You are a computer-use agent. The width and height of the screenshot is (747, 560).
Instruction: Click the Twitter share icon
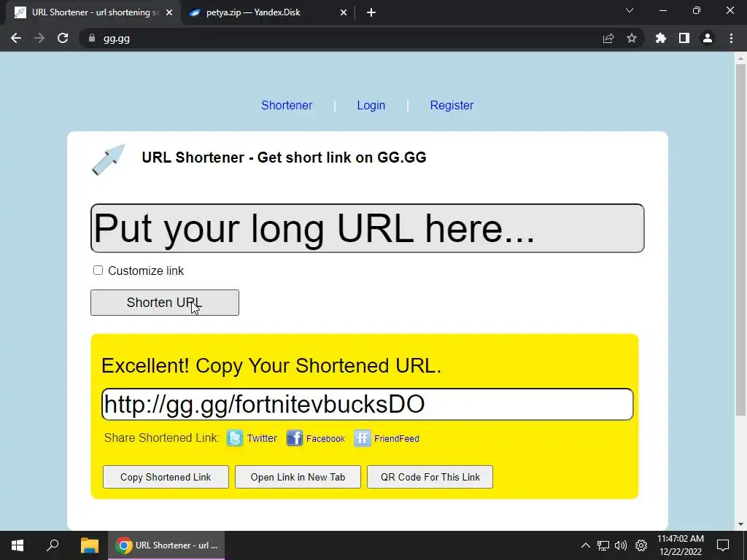235,438
